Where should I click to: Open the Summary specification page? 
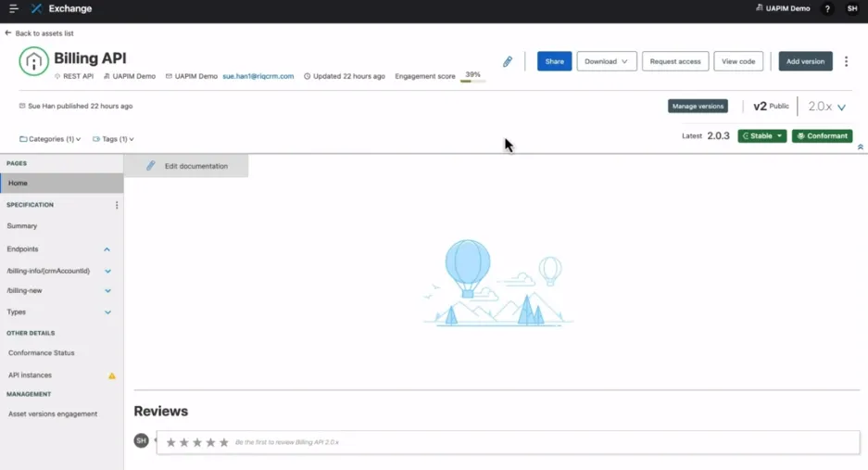click(22, 226)
